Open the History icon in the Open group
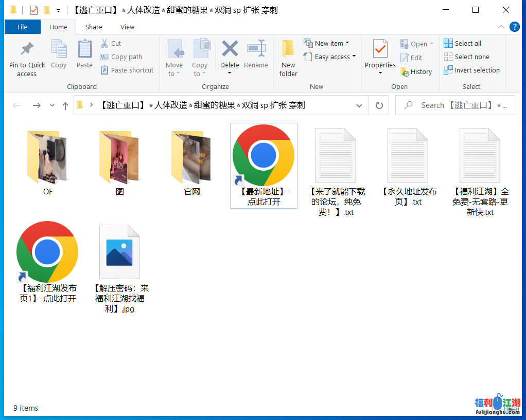Image resolution: width=526 pixels, height=420 pixels. click(405, 72)
